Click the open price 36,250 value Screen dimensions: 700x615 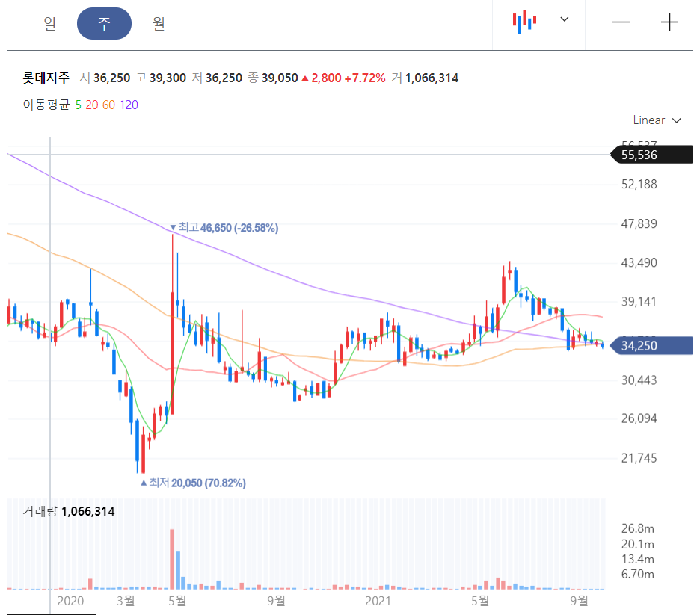(111, 78)
